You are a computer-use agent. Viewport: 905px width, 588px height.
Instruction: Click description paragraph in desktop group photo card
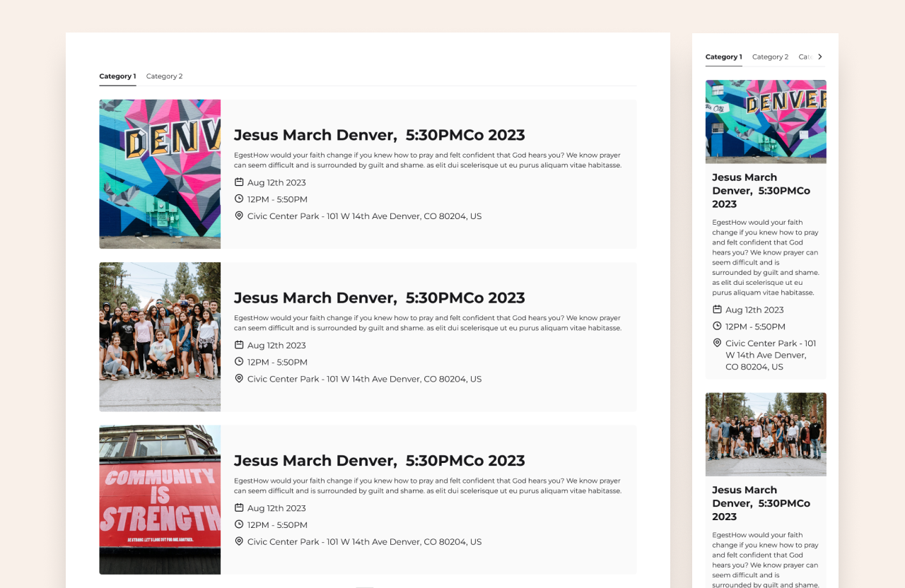(x=428, y=323)
